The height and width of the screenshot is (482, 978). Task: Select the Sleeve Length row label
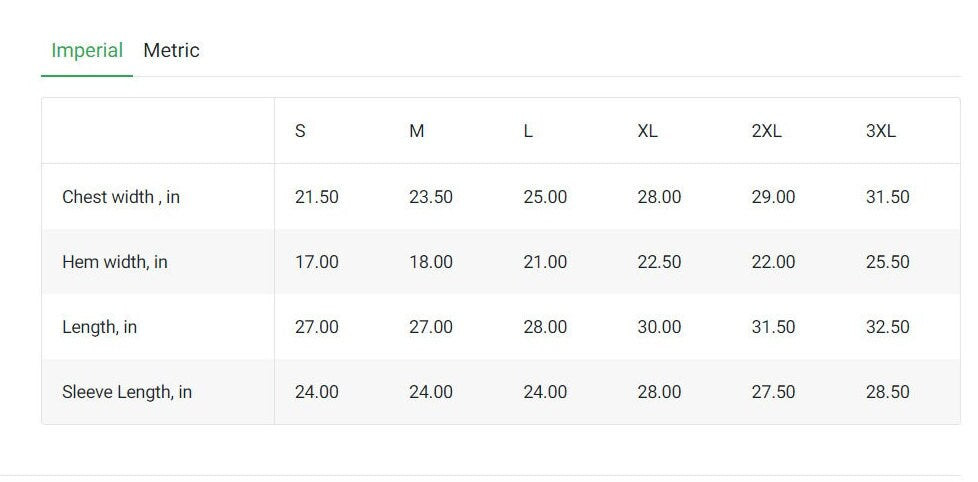pos(127,392)
